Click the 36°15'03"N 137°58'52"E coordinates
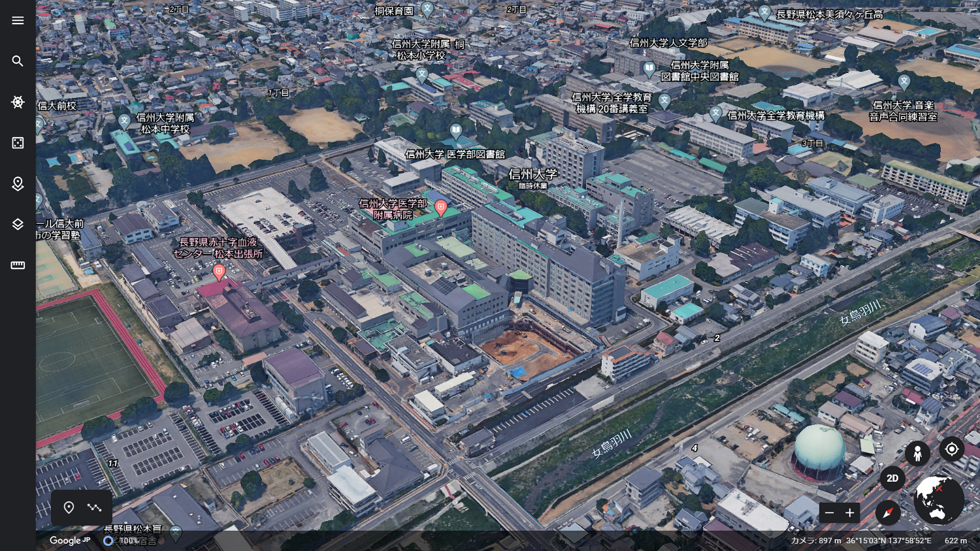The width and height of the screenshot is (980, 551). pos(889,541)
